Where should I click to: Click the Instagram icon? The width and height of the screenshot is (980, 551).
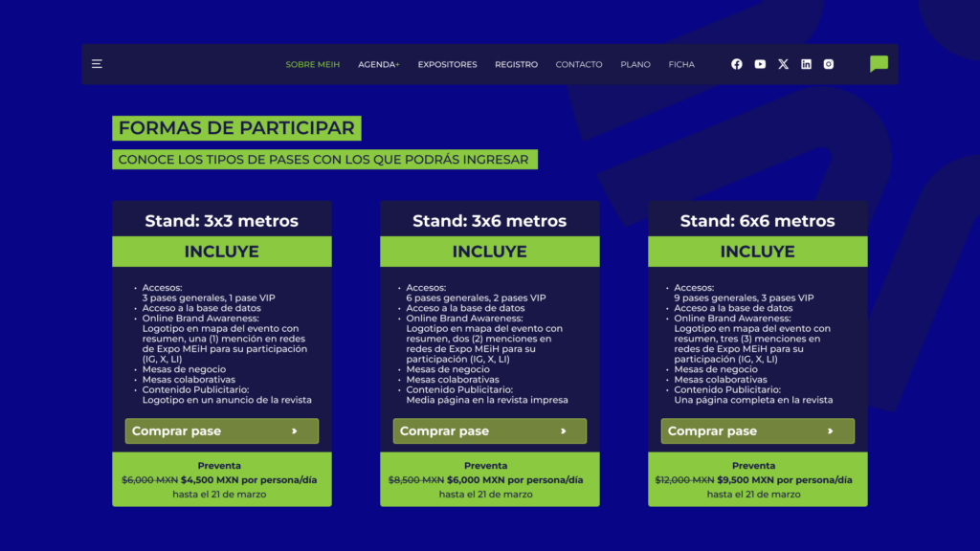(829, 64)
